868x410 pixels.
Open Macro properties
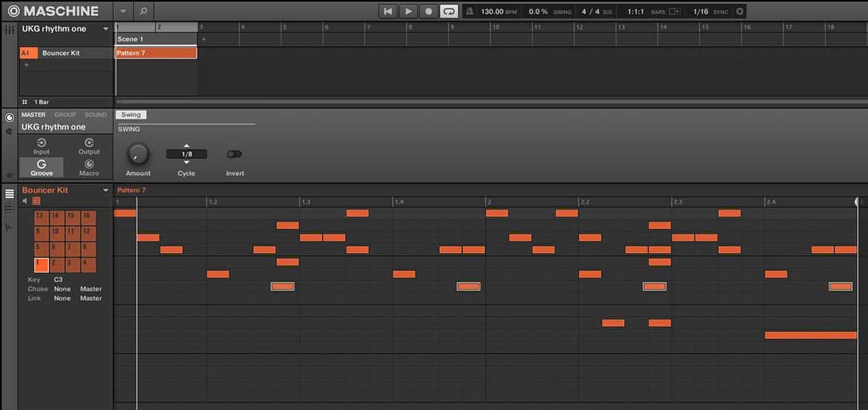coord(88,168)
